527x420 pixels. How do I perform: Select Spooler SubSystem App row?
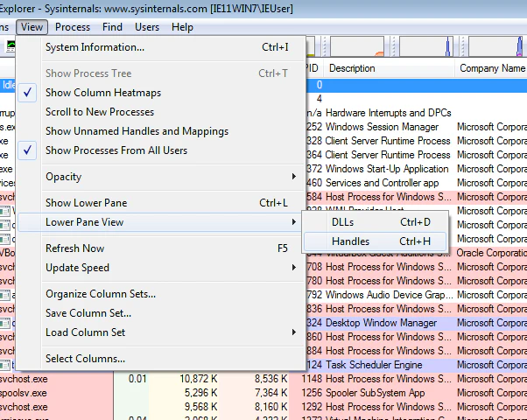click(x=263, y=393)
